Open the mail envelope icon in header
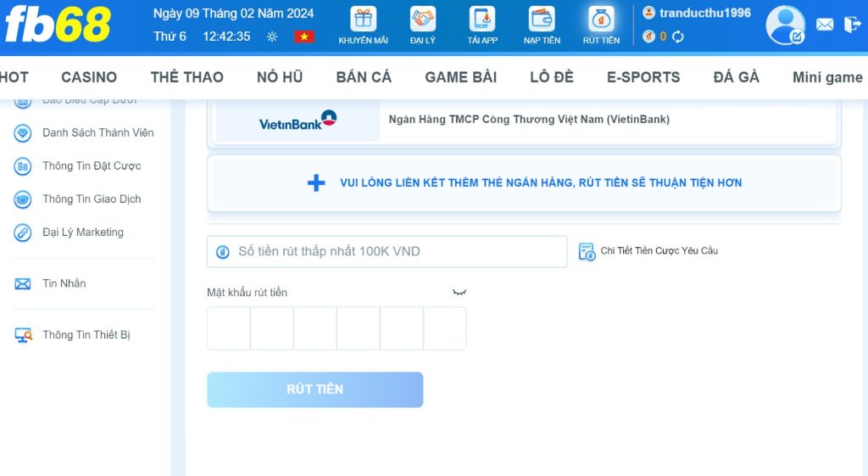Viewport: 868px width, 476px height. point(825,25)
